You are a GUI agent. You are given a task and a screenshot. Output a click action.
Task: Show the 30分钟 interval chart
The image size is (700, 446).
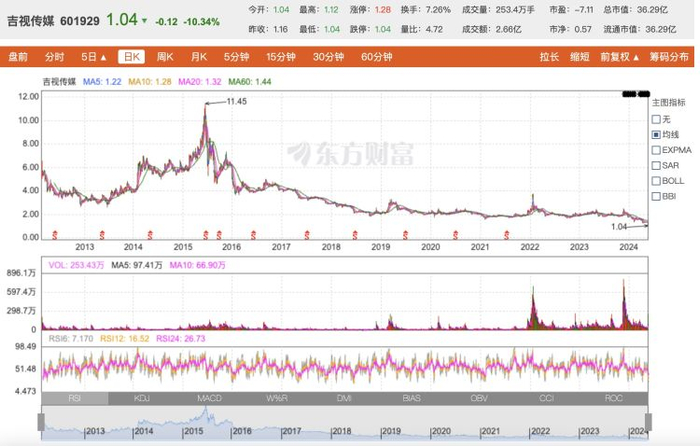[x=328, y=57]
